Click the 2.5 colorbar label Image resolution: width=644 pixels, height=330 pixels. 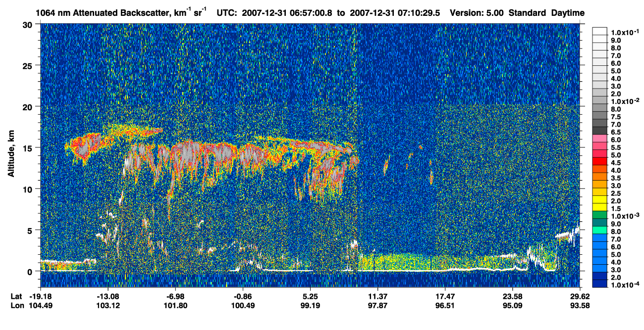[616, 193]
